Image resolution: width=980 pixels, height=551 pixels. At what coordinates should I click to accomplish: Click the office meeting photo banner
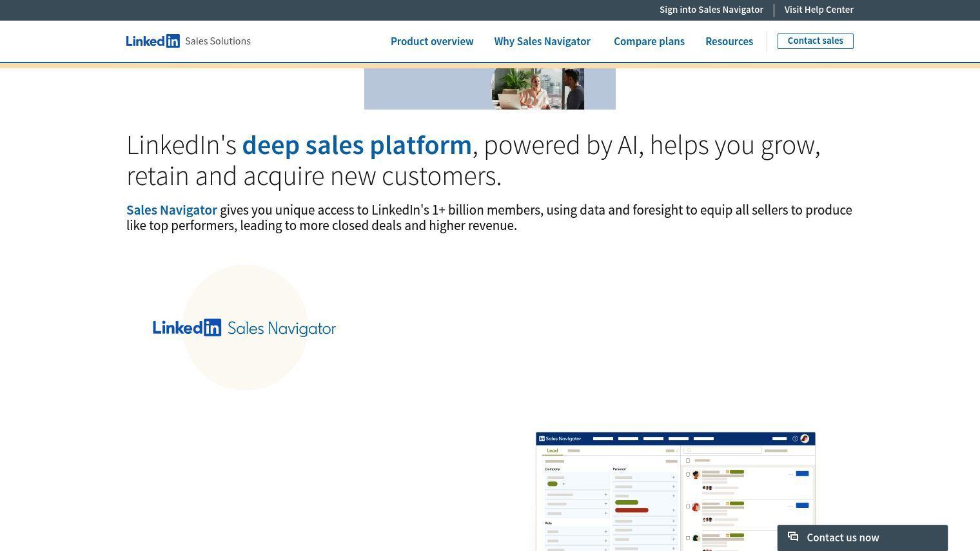click(490, 89)
